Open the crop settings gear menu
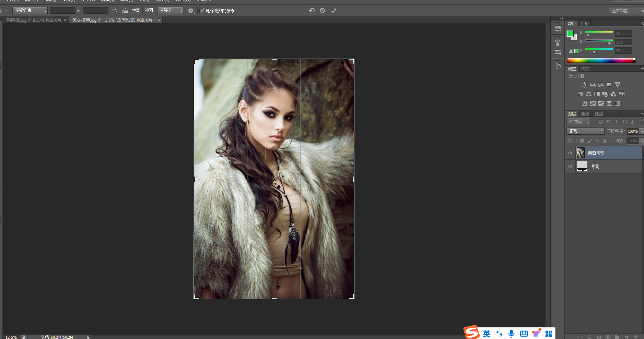The height and width of the screenshot is (339, 644). coord(191,11)
